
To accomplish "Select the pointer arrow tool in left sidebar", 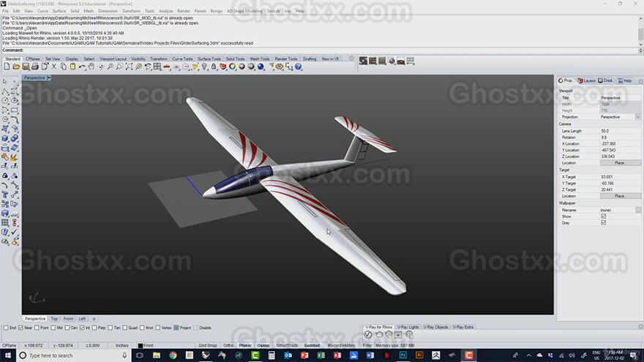I will [x=5, y=82].
